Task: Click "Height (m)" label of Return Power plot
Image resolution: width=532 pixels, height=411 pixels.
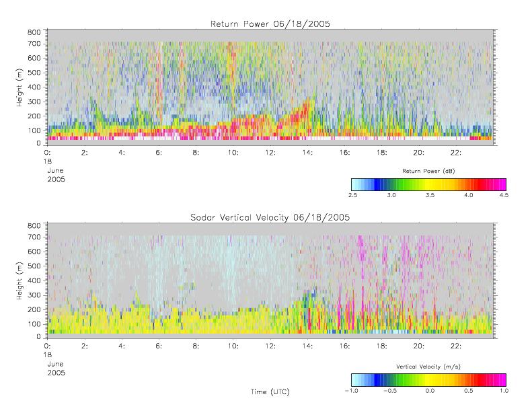Action: click(19, 87)
